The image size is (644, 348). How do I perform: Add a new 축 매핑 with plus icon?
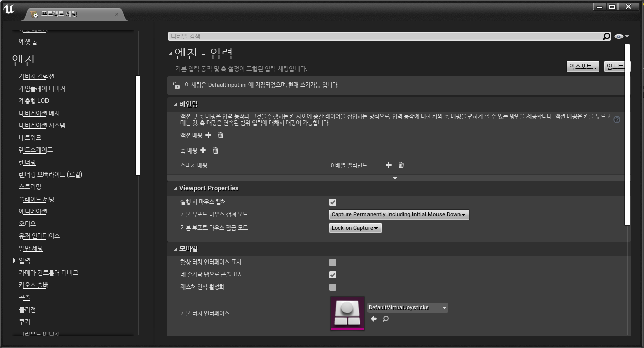pyautogui.click(x=203, y=150)
